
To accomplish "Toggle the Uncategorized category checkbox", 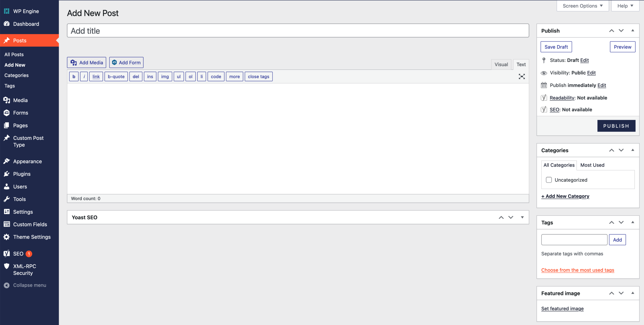I will tap(549, 180).
